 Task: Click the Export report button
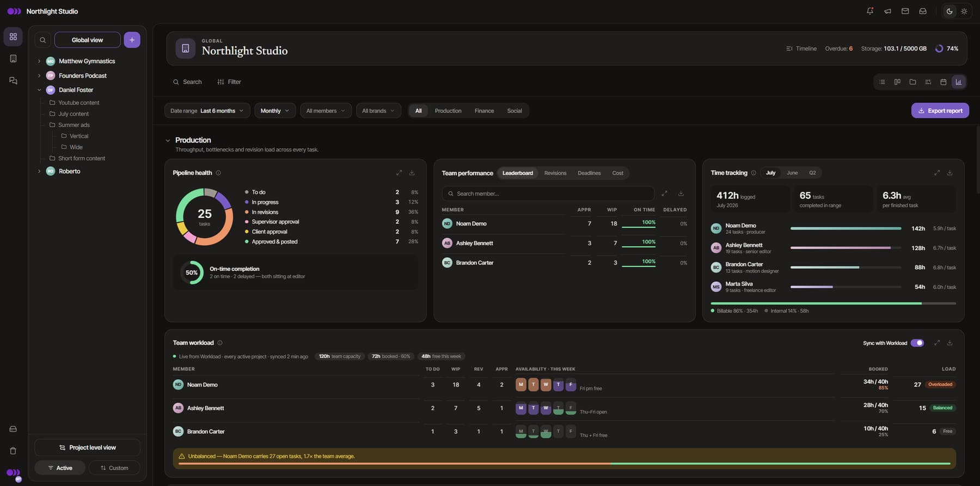pyautogui.click(x=940, y=111)
